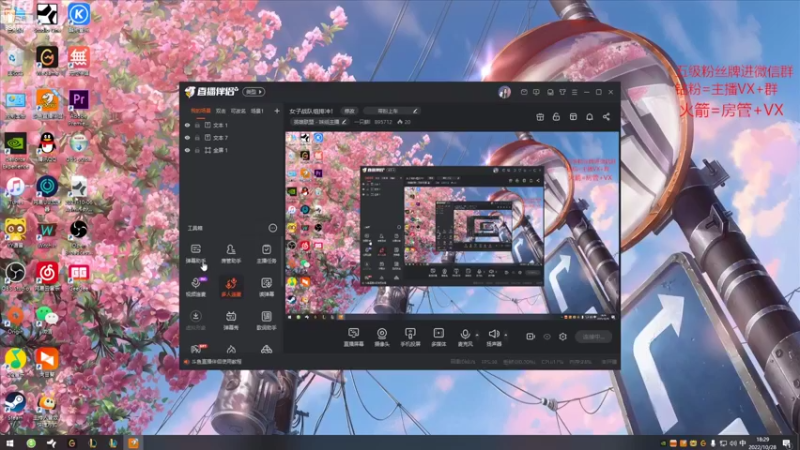Open the layout panel icon above the preview
Screen dimensions: 800x450
573,117
